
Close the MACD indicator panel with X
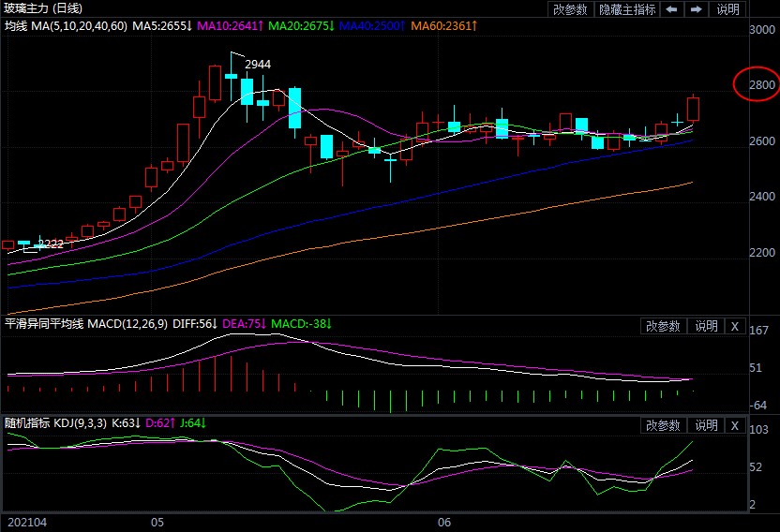[x=735, y=326]
